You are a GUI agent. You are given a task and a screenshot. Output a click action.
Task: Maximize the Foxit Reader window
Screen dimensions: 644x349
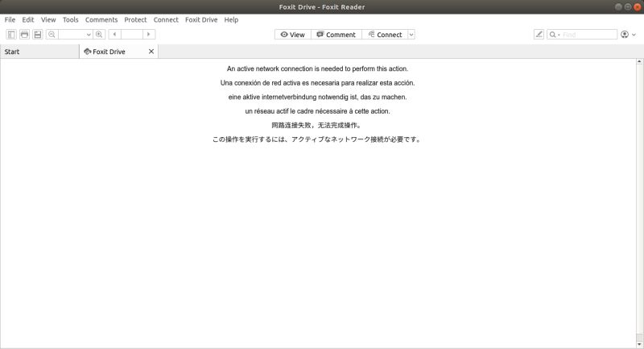(628, 6)
